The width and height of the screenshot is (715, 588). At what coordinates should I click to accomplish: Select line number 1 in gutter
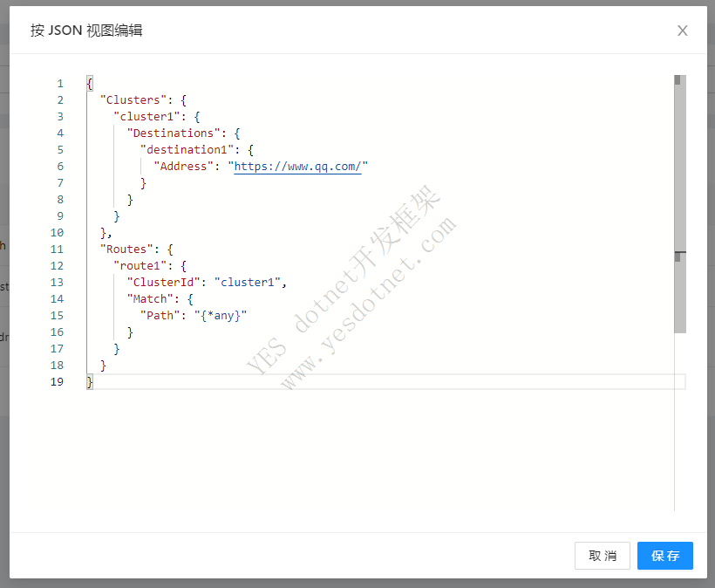[x=60, y=84]
